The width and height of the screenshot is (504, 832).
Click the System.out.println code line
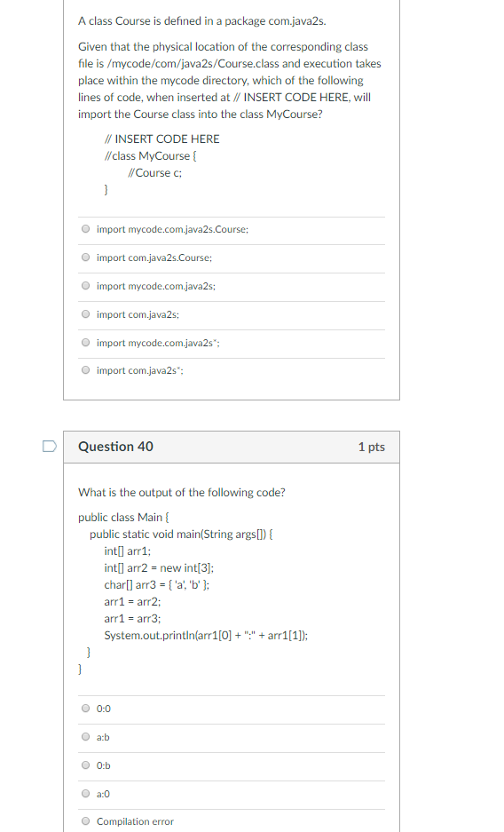[x=206, y=635]
